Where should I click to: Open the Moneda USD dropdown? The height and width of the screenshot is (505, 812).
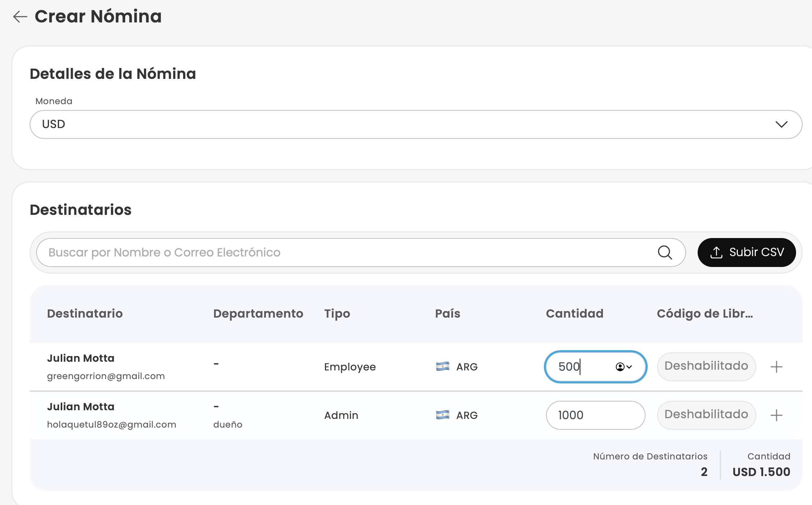click(x=415, y=124)
